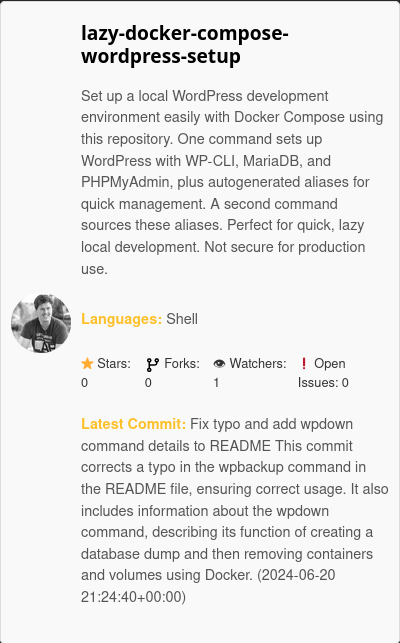Click the Languages label

[122, 319]
